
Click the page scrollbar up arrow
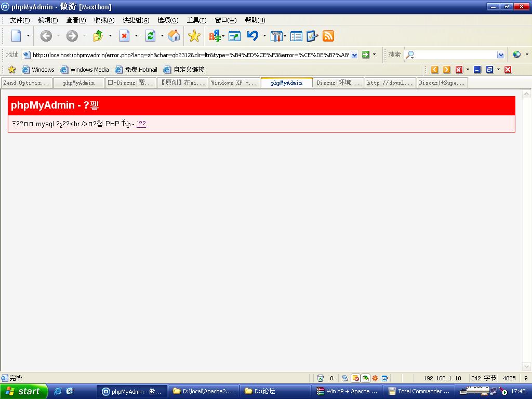coord(526,94)
